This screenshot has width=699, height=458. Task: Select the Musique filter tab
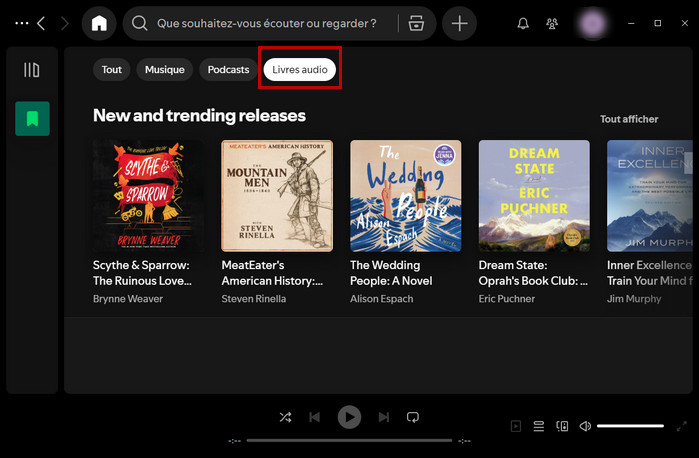164,69
